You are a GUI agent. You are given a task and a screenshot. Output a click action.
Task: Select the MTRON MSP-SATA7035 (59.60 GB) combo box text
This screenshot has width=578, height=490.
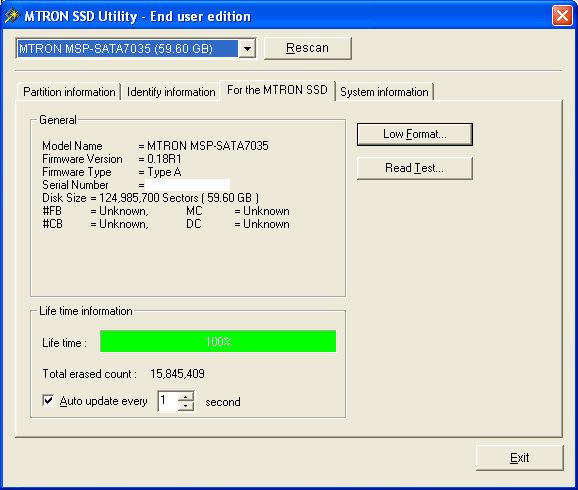127,49
